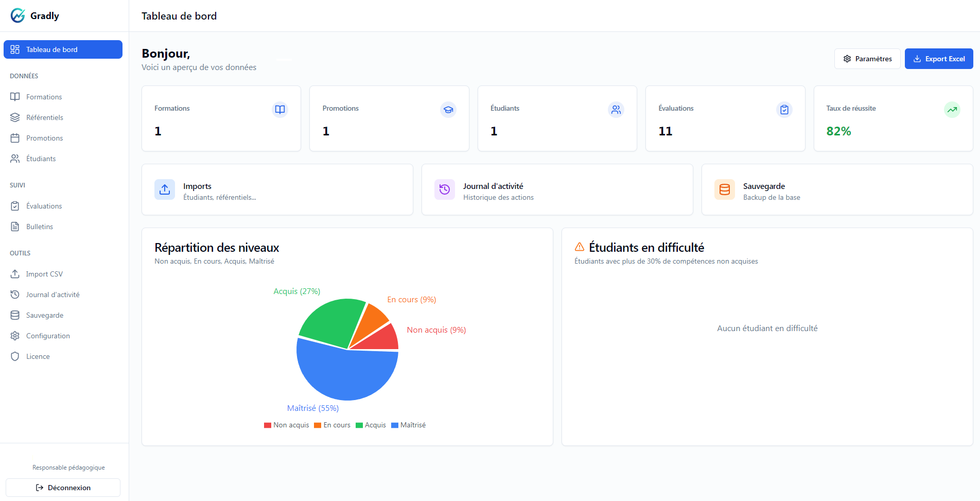
Task: Click the Export Excel button
Action: tap(939, 58)
